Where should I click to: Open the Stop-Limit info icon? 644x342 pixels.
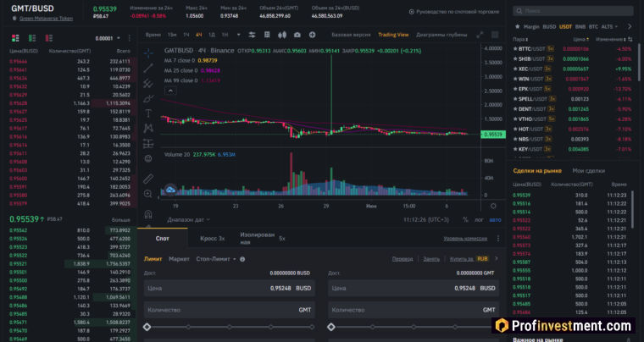point(242,259)
